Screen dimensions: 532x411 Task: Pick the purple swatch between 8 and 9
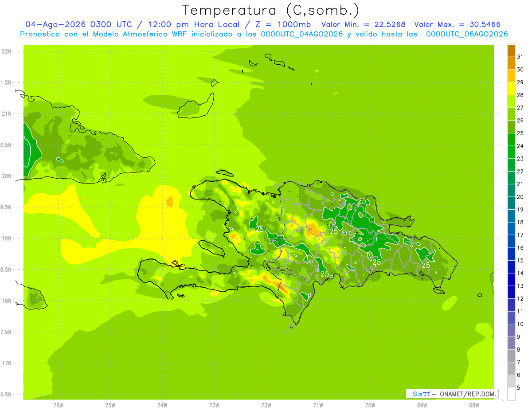click(511, 343)
